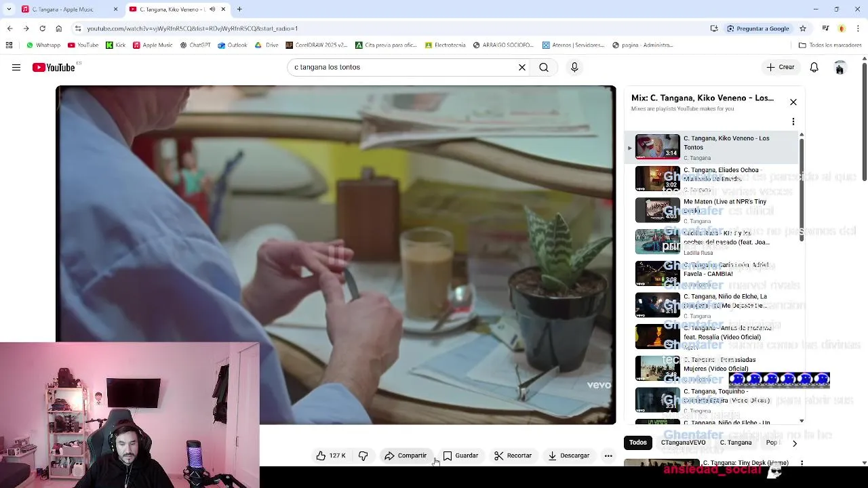The height and width of the screenshot is (488, 868).
Task: Download video with Descargar
Action: (x=568, y=455)
